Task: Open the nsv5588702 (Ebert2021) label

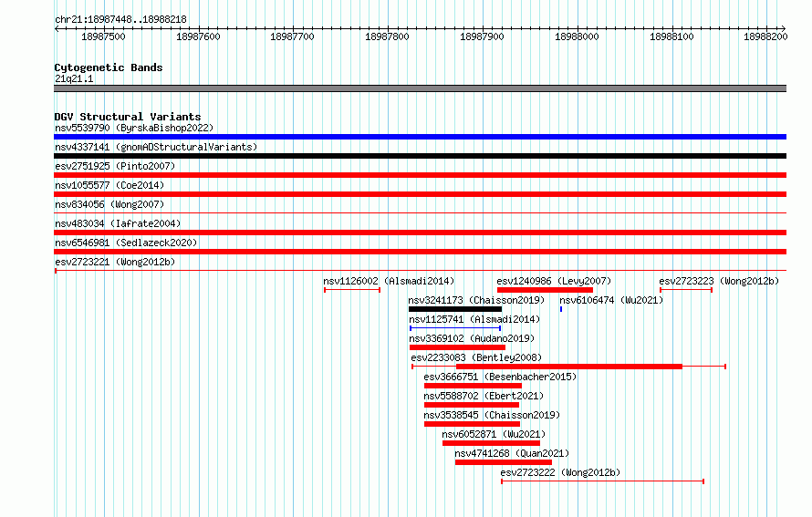Action: point(484,396)
